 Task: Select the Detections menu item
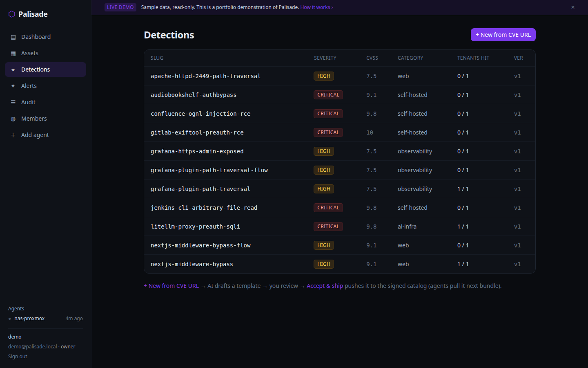45,70
